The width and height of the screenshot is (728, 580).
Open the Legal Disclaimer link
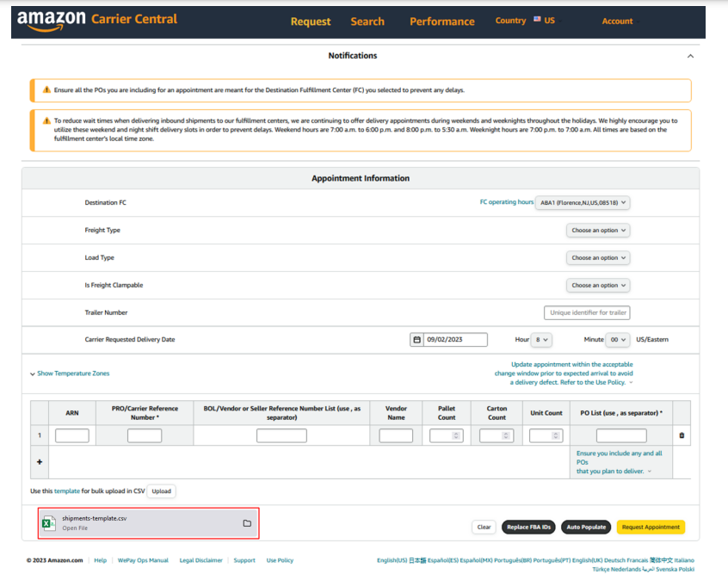tap(201, 560)
